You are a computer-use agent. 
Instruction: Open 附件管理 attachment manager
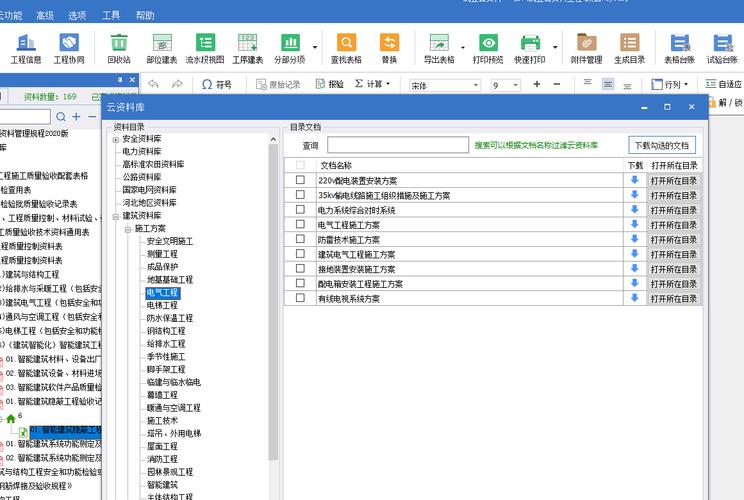[586, 48]
